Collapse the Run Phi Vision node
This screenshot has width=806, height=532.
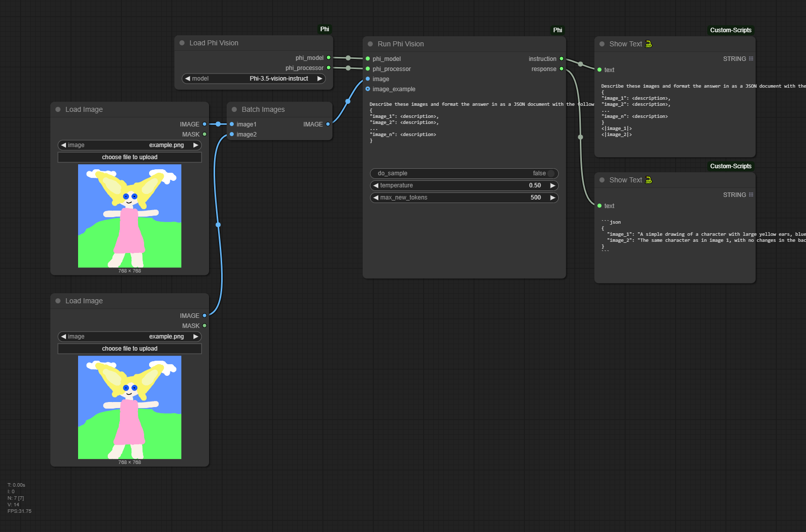(x=370, y=44)
